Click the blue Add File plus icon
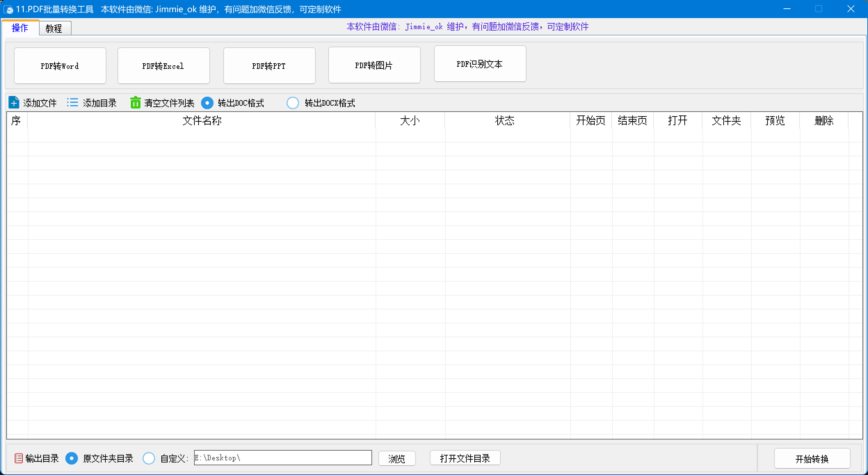The width and height of the screenshot is (868, 475). [14, 103]
